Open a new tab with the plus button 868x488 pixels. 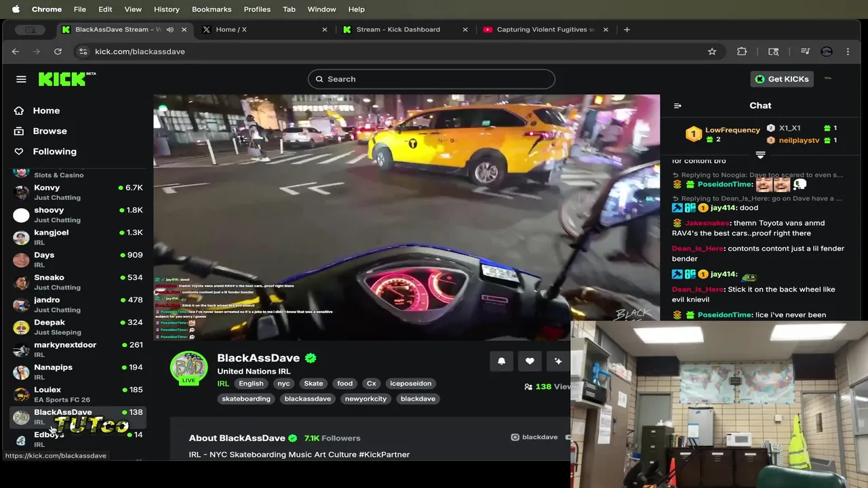coord(627,29)
